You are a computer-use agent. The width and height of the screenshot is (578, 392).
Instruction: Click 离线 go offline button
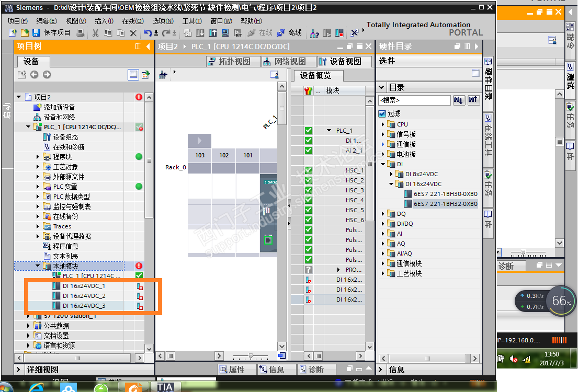[x=290, y=33]
